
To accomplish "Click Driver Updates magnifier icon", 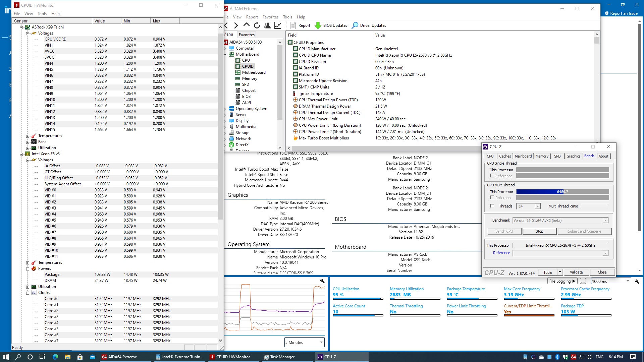I will (x=355, y=25).
